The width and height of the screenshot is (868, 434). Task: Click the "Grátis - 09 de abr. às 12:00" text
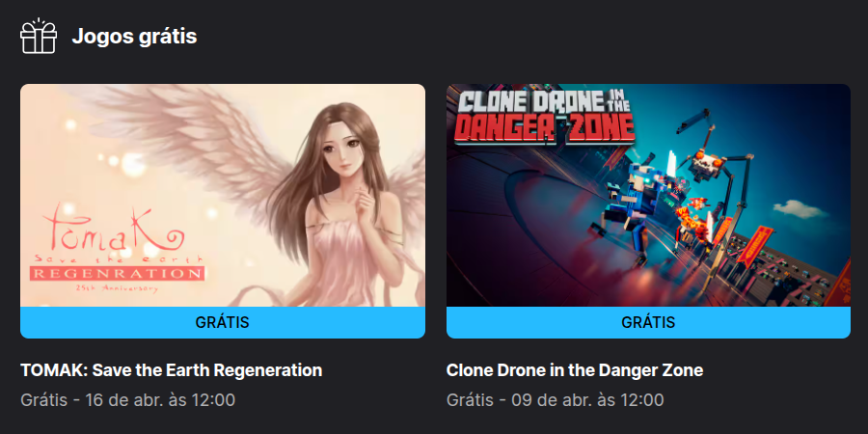[x=556, y=399]
